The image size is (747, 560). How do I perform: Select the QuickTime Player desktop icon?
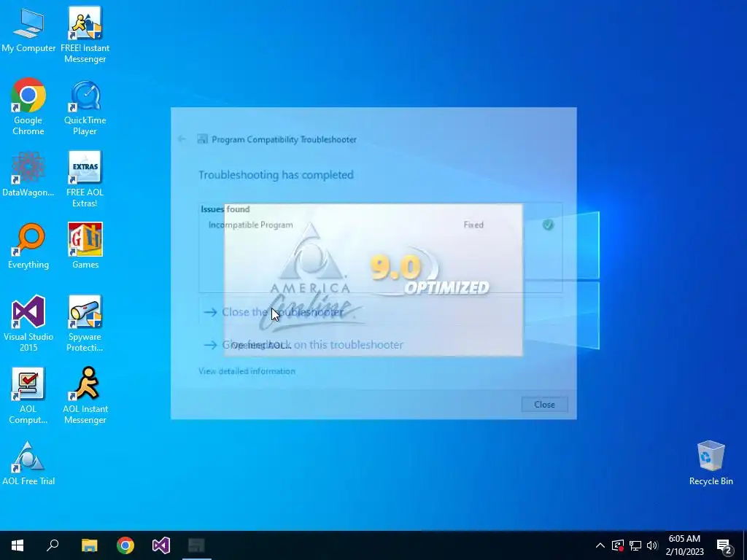pyautogui.click(x=85, y=108)
